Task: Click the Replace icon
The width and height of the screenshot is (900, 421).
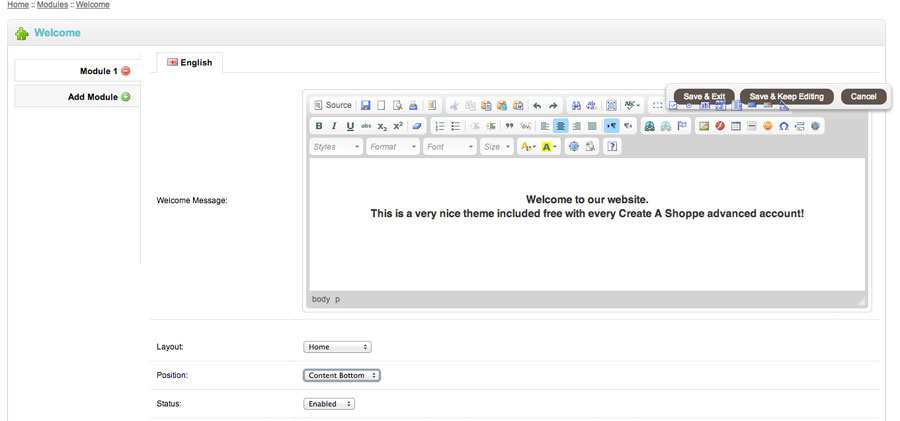Action: point(592,106)
